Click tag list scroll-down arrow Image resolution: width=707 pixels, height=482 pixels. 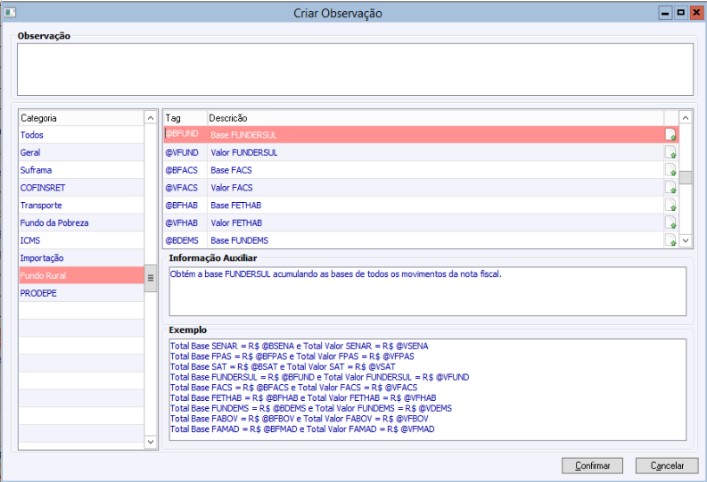coord(685,240)
